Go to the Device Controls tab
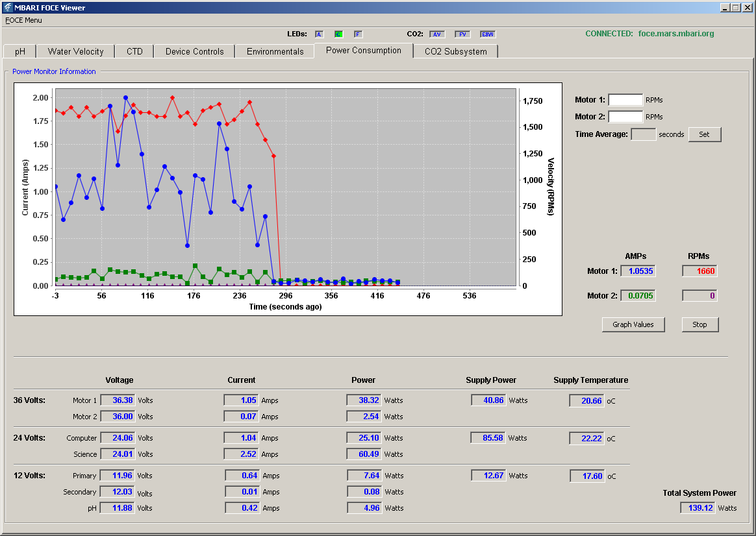The height and width of the screenshot is (536, 756). click(x=194, y=51)
